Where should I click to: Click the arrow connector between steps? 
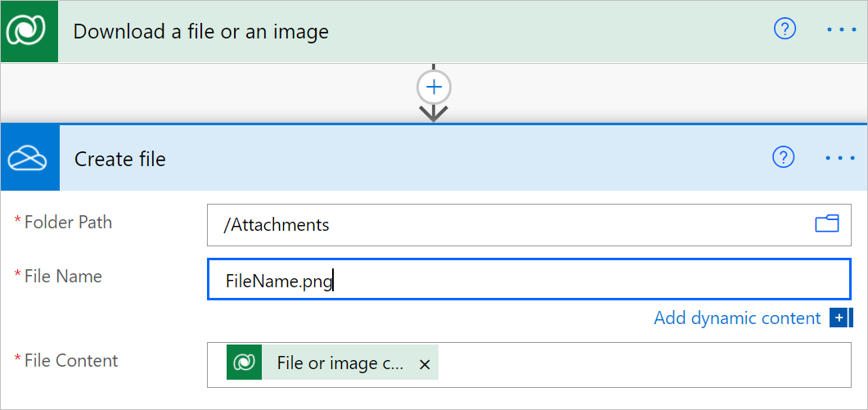coord(434,112)
